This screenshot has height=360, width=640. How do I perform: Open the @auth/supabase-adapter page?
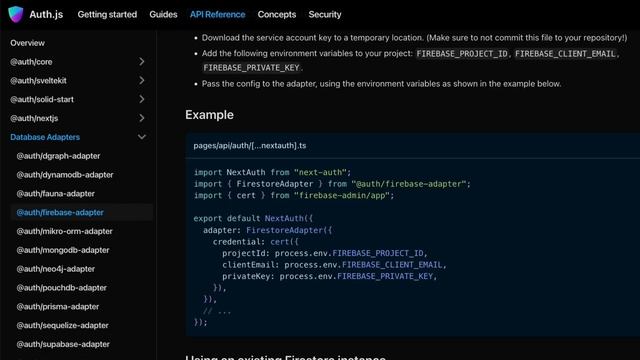point(63,344)
